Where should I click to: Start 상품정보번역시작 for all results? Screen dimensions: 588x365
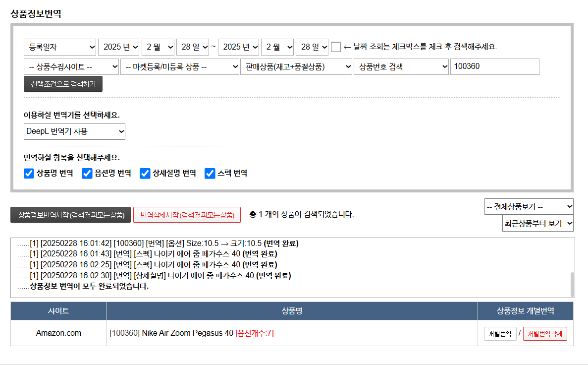coord(70,215)
